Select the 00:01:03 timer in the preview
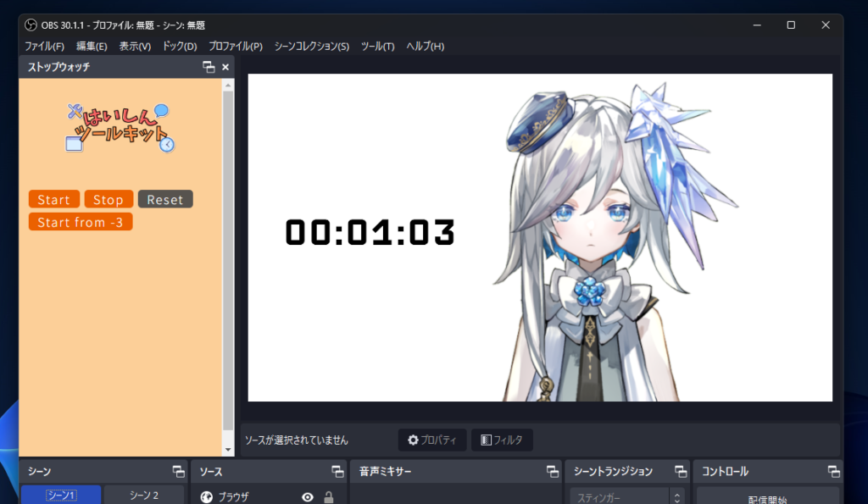The width and height of the screenshot is (868, 504). click(x=370, y=232)
